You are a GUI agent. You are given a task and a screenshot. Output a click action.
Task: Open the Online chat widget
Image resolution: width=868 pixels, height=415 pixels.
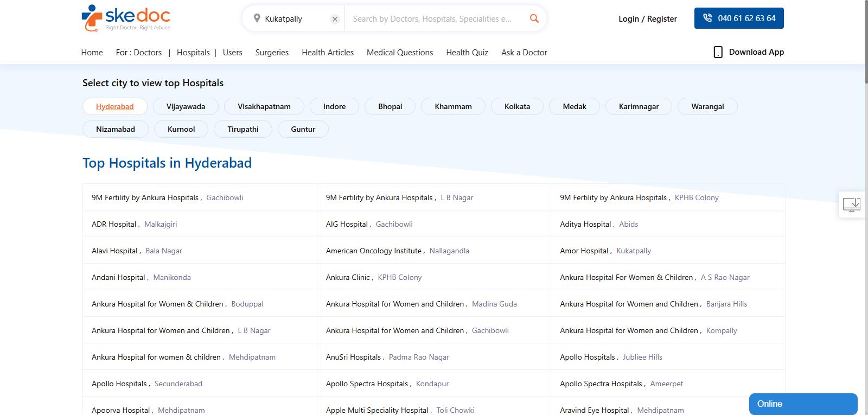[802, 404]
